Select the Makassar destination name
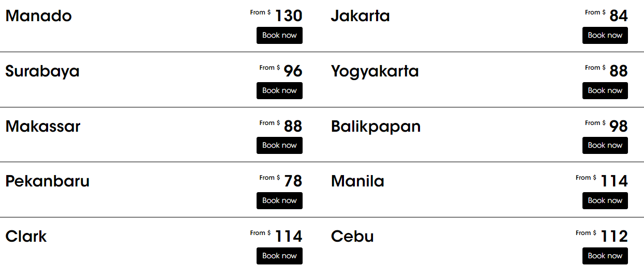The image size is (644, 266). click(43, 126)
